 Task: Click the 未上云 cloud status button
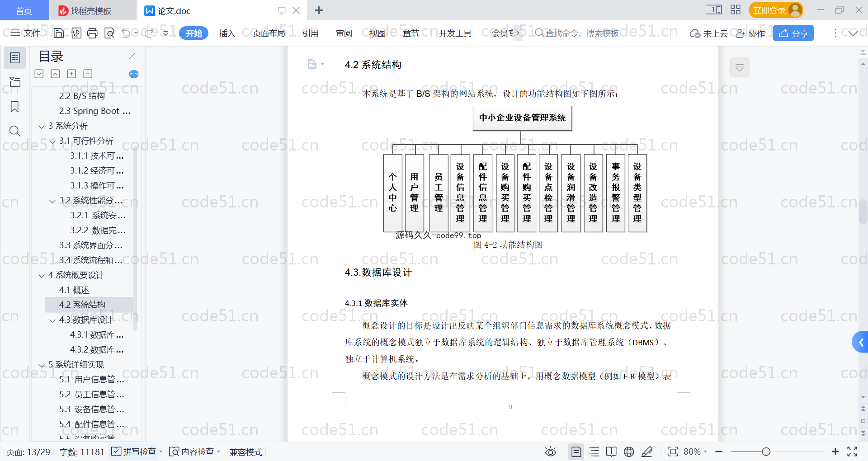click(x=709, y=33)
